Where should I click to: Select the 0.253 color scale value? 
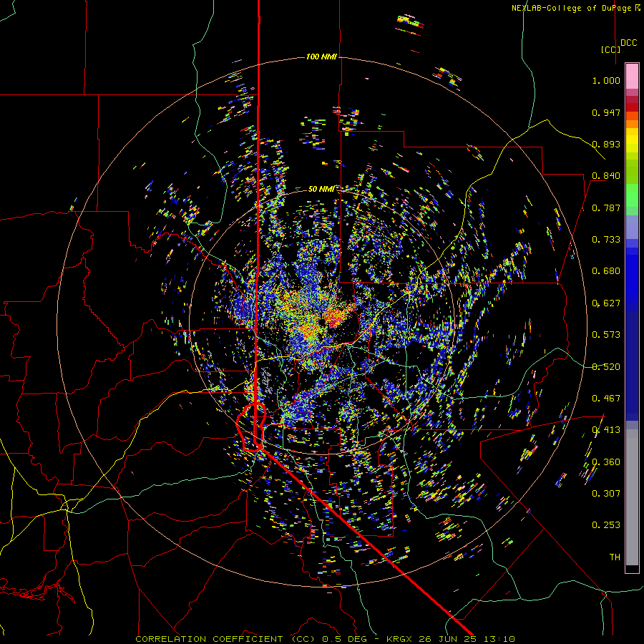tap(606, 525)
